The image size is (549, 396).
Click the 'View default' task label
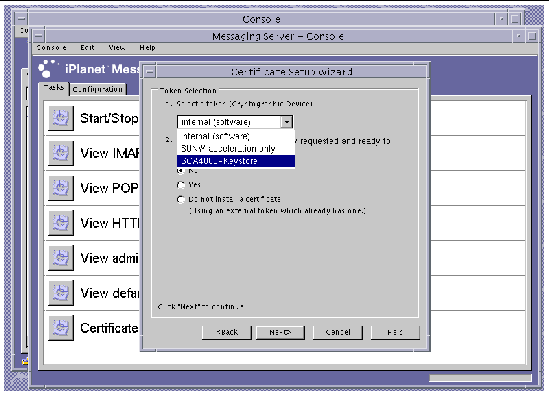(110, 293)
